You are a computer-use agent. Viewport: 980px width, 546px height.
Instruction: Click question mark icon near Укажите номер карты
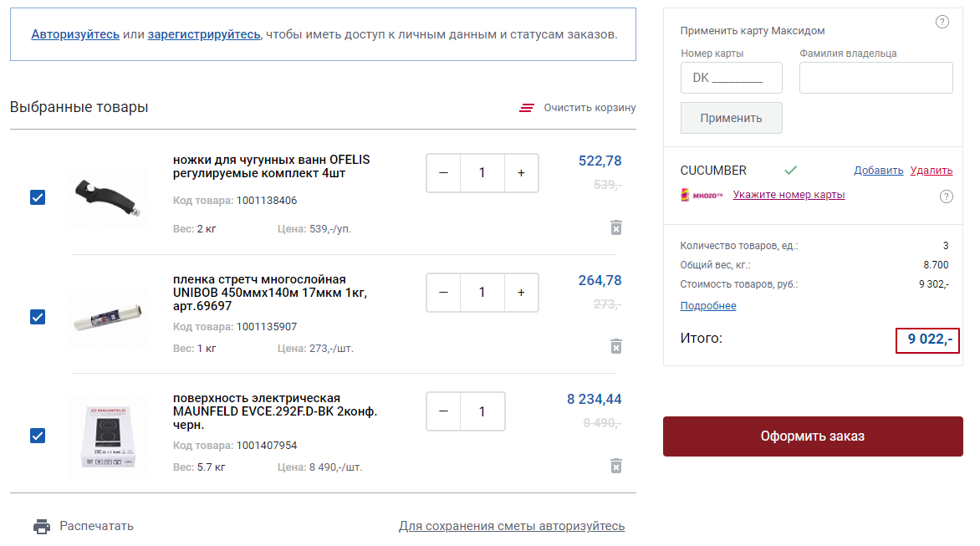tap(947, 196)
